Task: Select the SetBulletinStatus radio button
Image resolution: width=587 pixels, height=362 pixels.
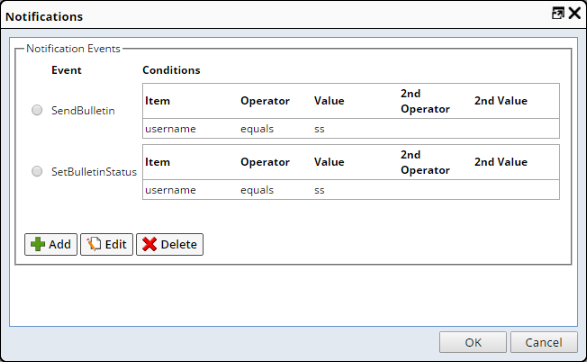Action: point(37,171)
